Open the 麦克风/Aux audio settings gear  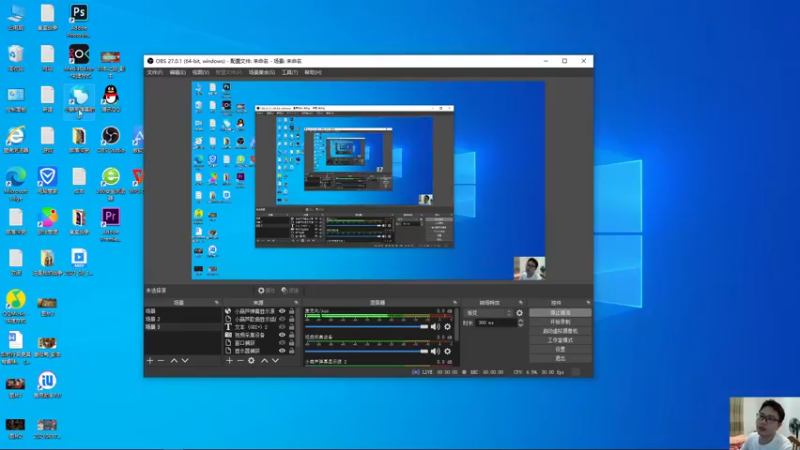click(447, 327)
